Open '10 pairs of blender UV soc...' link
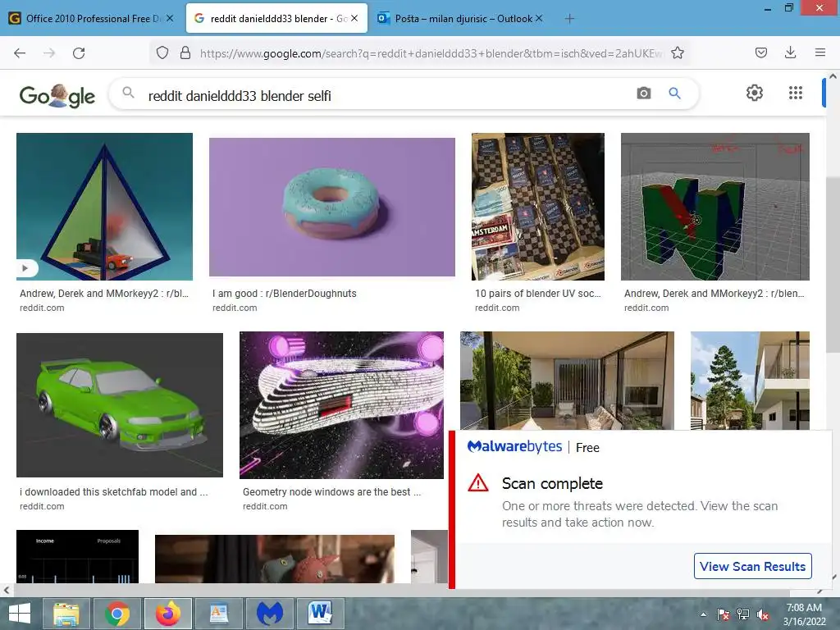Image resolution: width=840 pixels, height=630 pixels. [x=538, y=294]
